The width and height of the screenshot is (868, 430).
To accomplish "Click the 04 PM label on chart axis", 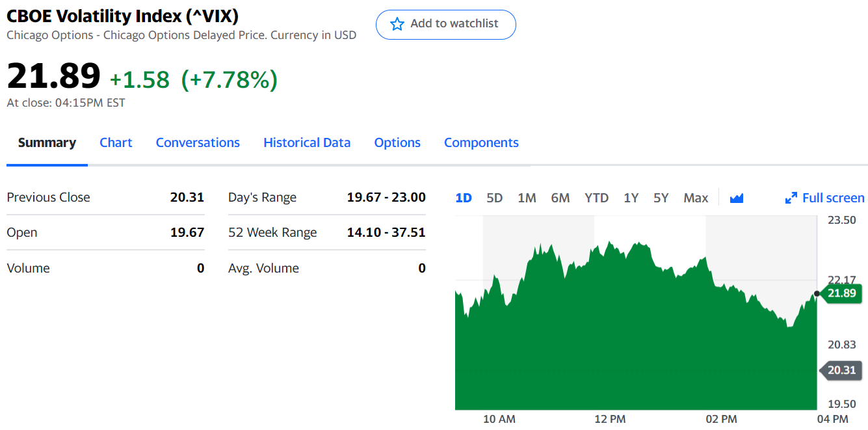I will [832, 419].
